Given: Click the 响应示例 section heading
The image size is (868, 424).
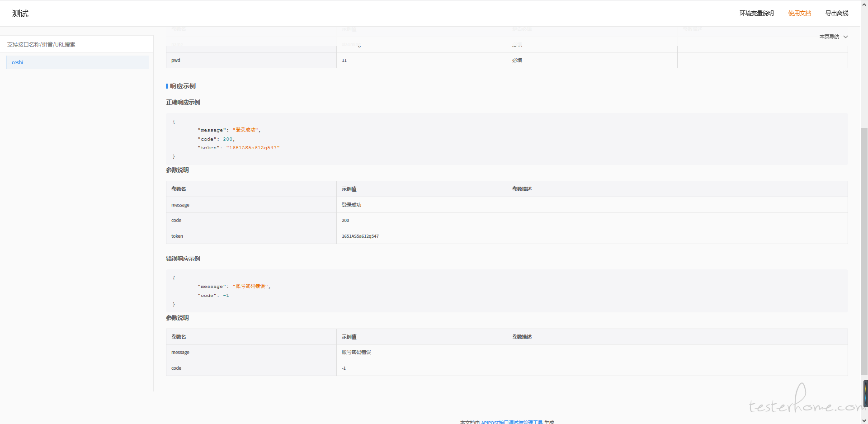Looking at the screenshot, I should (183, 86).
